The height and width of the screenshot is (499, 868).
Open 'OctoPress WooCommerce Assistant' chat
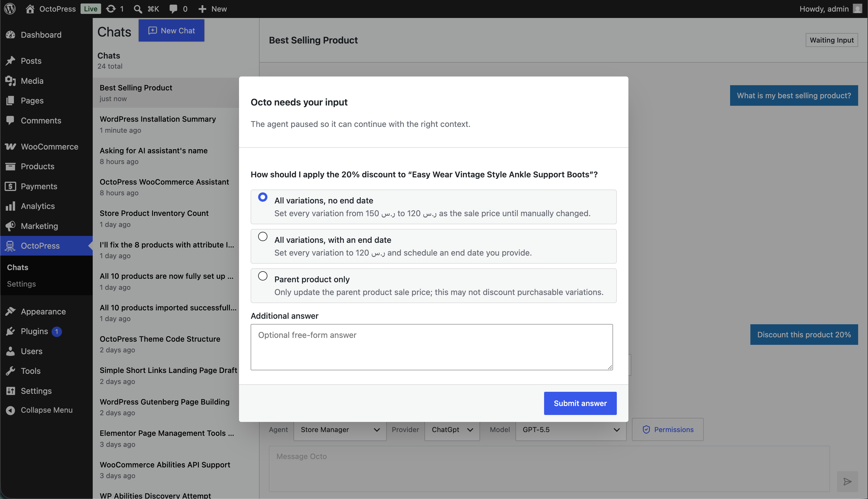point(166,187)
